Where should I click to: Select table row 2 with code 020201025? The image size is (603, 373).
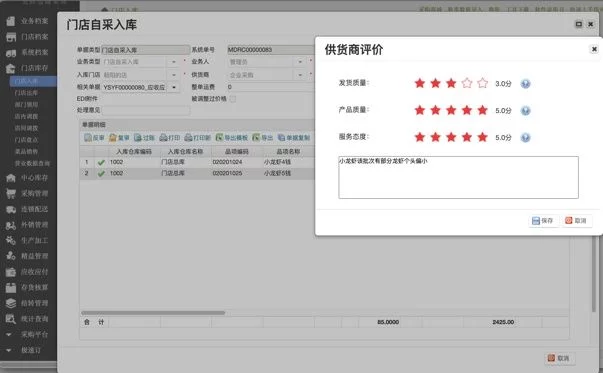197,173
